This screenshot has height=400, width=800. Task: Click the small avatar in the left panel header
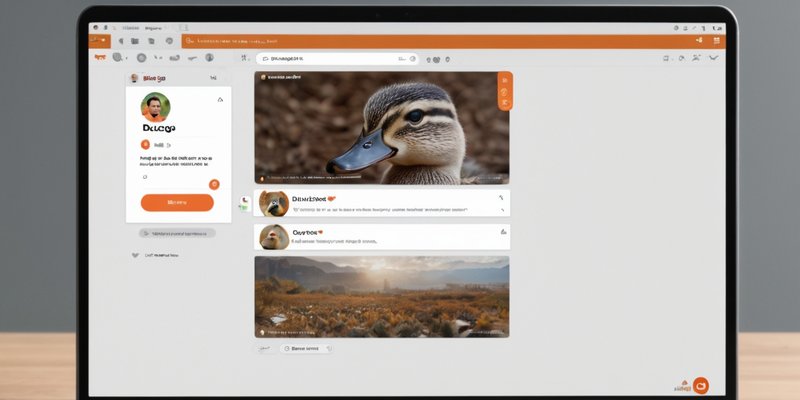[134, 78]
